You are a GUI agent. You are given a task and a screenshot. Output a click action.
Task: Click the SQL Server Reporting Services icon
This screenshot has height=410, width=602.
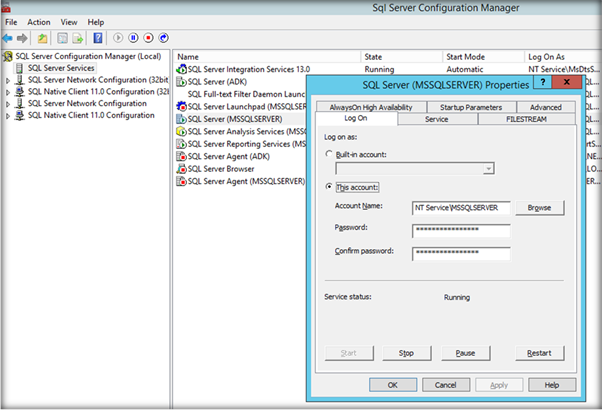[x=181, y=144]
